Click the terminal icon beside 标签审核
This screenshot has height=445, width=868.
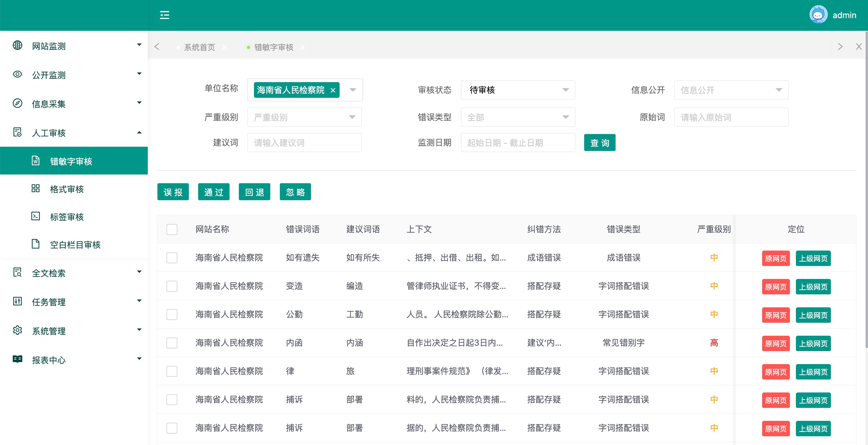coord(36,216)
